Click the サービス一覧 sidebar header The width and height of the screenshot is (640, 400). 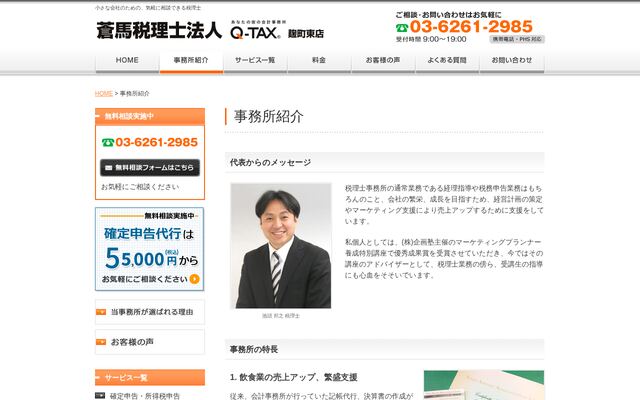[150, 378]
